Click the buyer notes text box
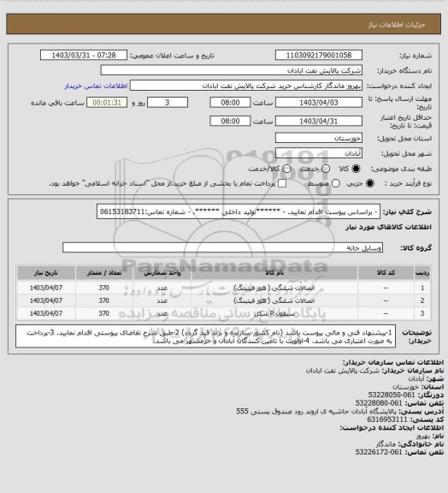 pyautogui.click(x=205, y=336)
